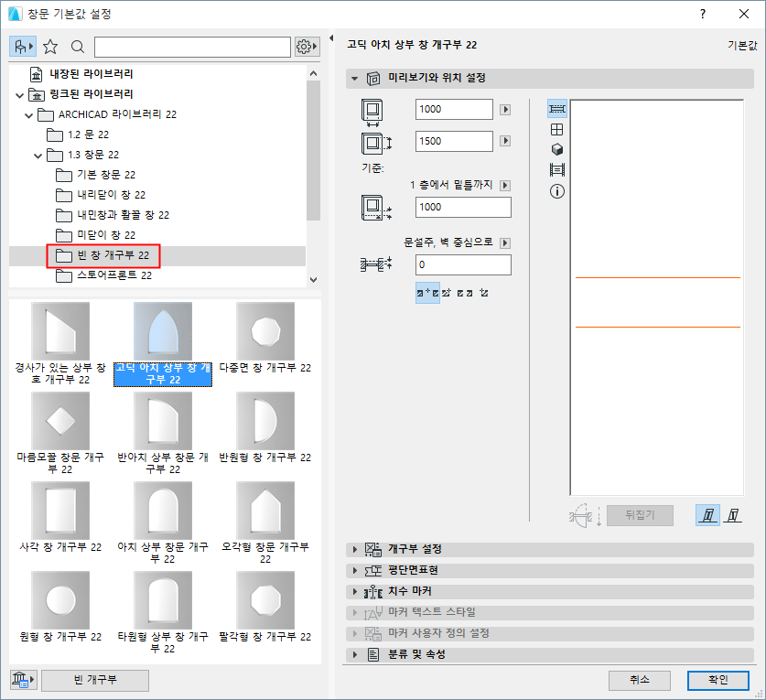Click the height field showing 1500
766x700 pixels.
click(x=454, y=141)
